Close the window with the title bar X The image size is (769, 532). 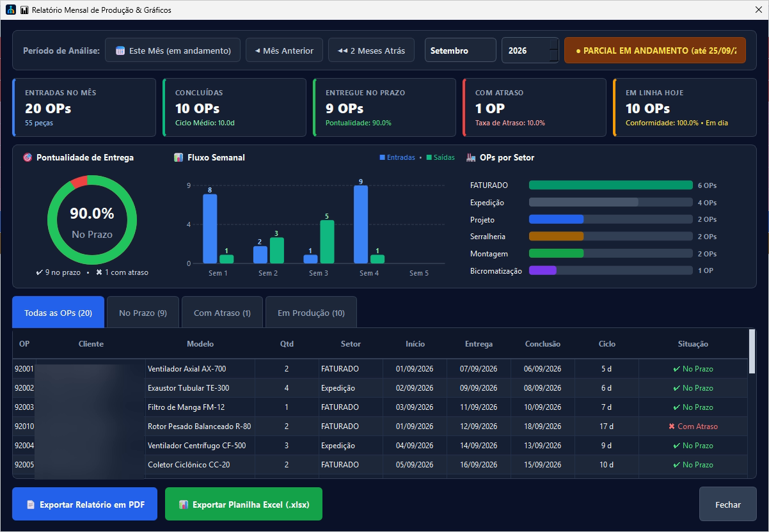point(757,10)
